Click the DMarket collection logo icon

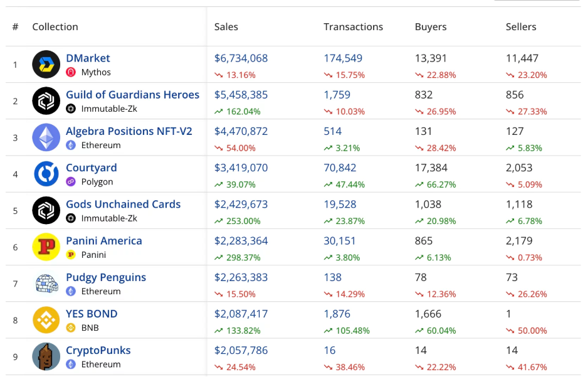tap(46, 64)
